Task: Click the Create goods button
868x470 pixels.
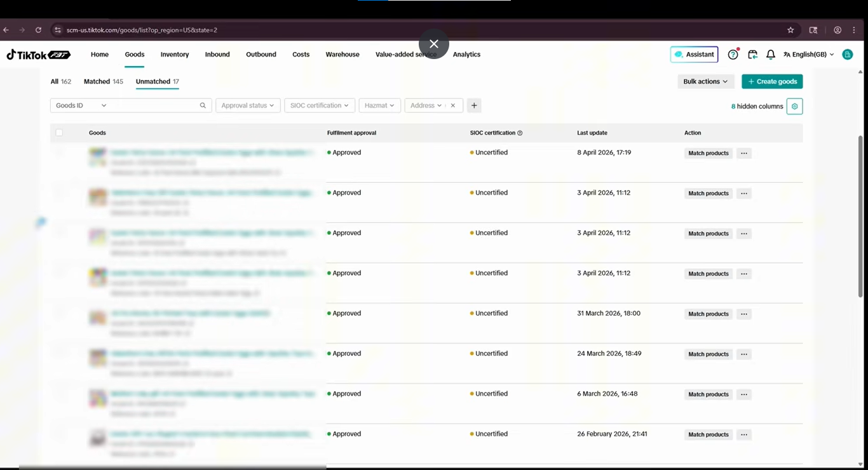Action: (x=772, y=81)
